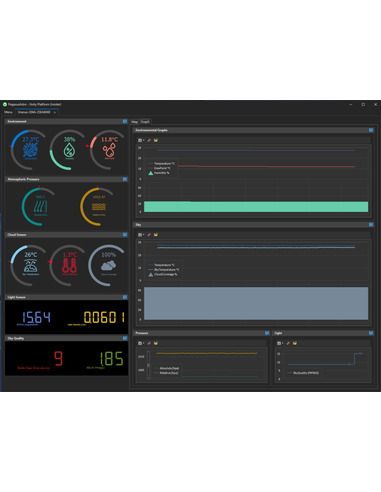Click the blue icon on the Sky Quality header
The height and width of the screenshot is (492, 381).
[125, 338]
